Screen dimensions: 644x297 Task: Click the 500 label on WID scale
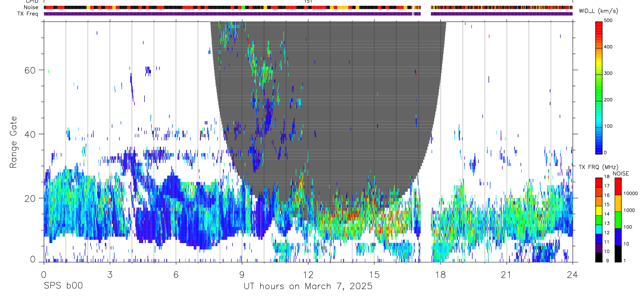coord(608,20)
